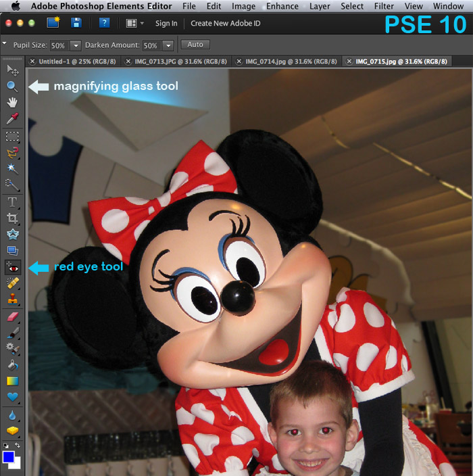Close the Untitled-1 document tab
Image resolution: width=473 pixels, height=476 pixels.
click(32, 62)
